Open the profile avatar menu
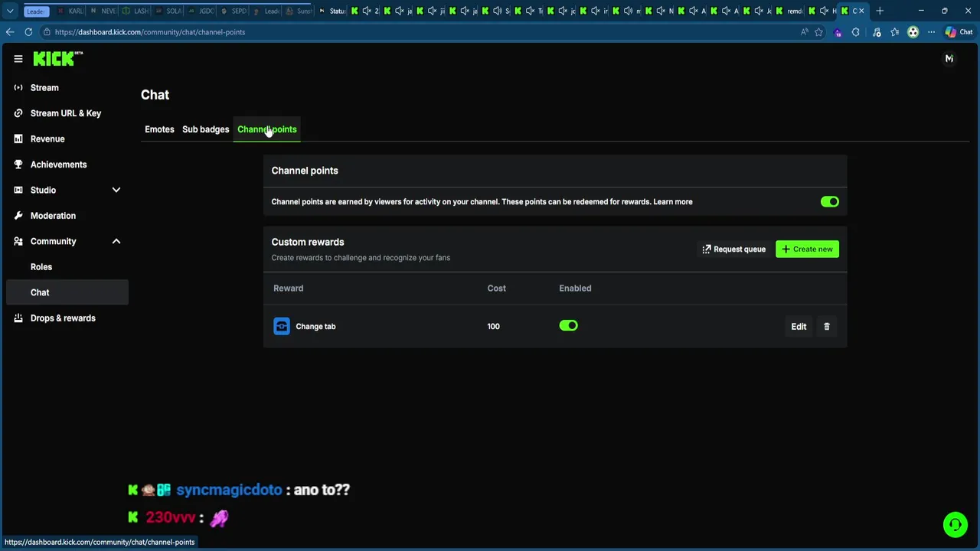Image resolution: width=980 pixels, height=551 pixels. 949,59
